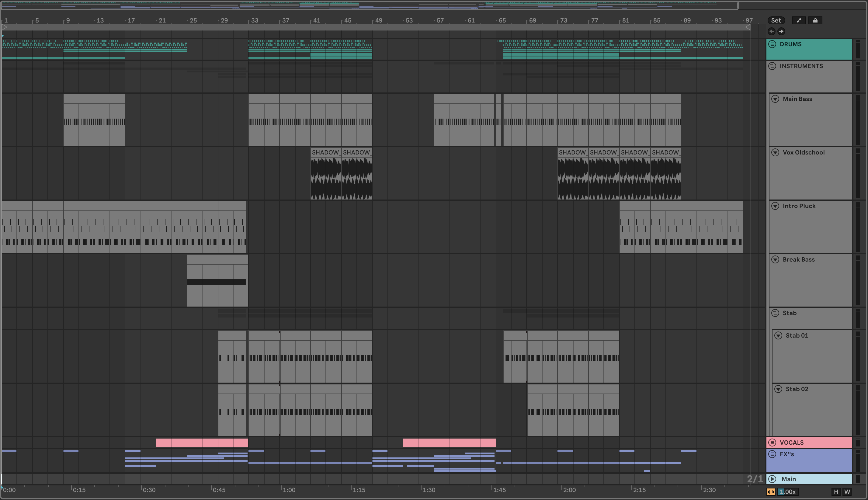The height and width of the screenshot is (500, 868).
Task: Collapse the Vox Oldschool track
Action: point(775,152)
